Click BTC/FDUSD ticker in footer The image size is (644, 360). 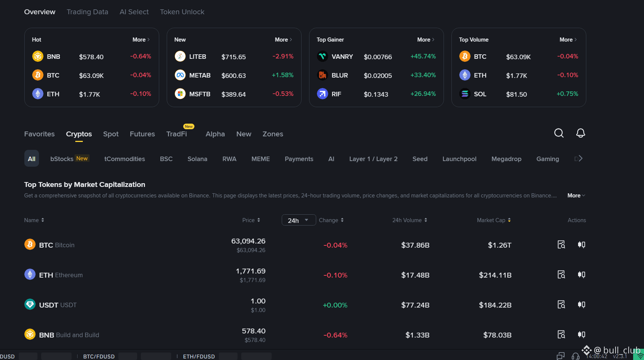[99, 356]
